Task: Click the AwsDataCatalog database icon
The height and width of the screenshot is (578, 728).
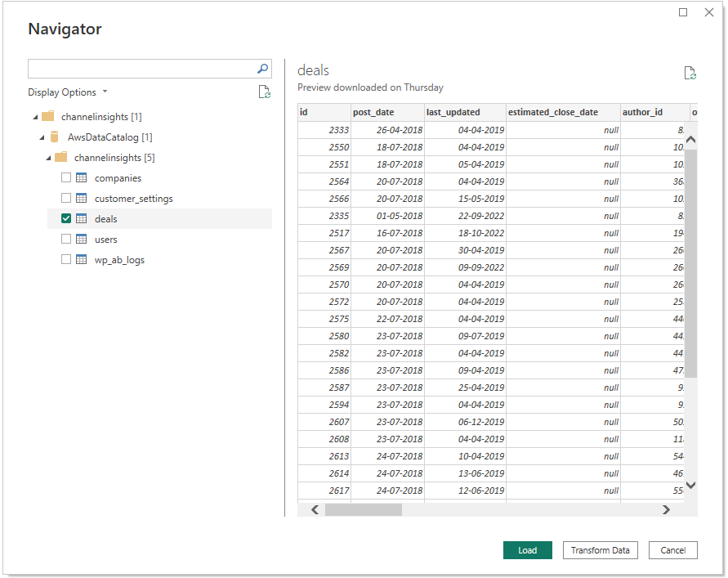Action: tap(54, 137)
